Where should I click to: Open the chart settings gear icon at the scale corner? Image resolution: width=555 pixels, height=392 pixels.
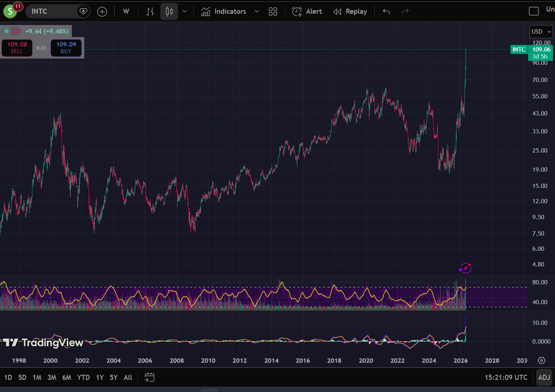coord(542,360)
